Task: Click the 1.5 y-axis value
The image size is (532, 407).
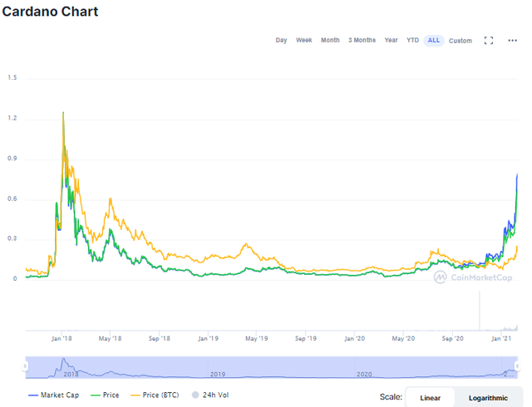Action: pyautogui.click(x=12, y=78)
